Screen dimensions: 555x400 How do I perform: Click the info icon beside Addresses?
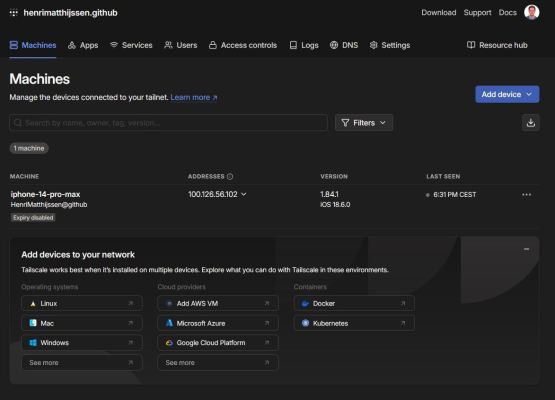(x=230, y=176)
